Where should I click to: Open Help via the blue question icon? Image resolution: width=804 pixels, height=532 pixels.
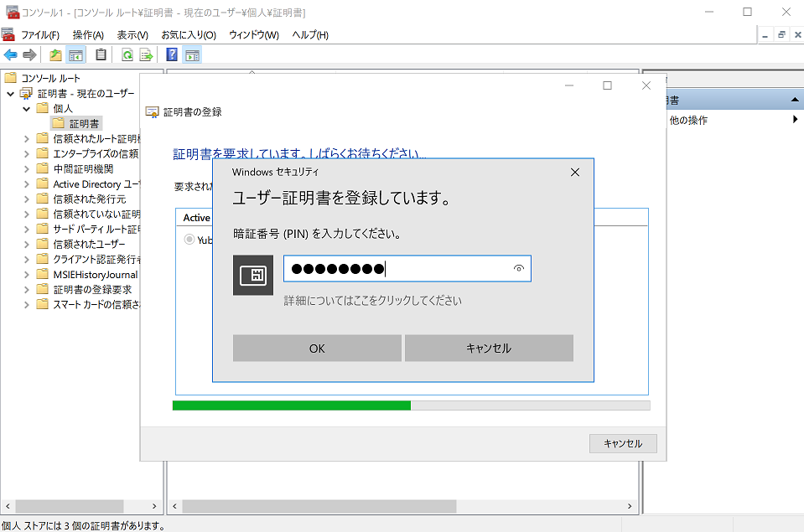pos(172,55)
